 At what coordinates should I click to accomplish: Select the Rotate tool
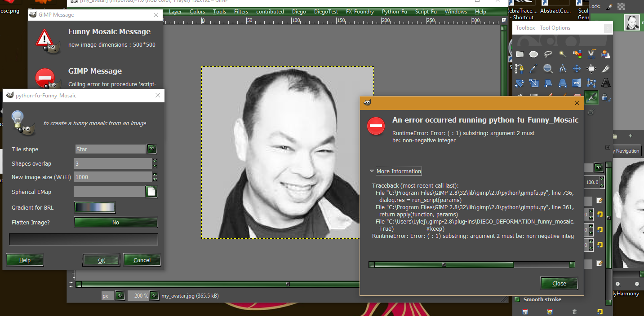point(520,83)
